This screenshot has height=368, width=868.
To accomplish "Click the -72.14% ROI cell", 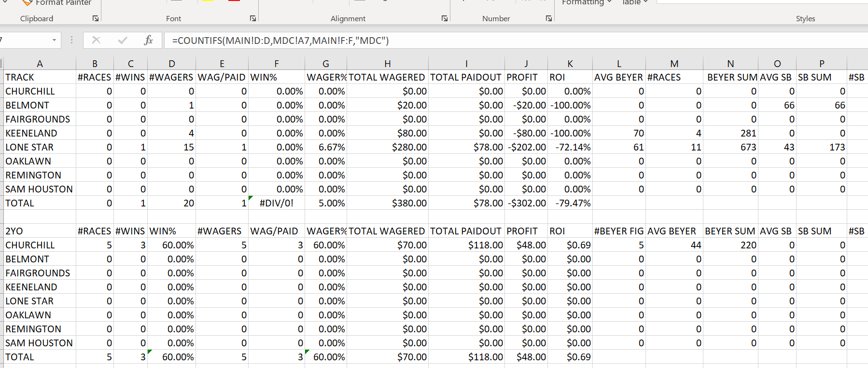I will 570,147.
